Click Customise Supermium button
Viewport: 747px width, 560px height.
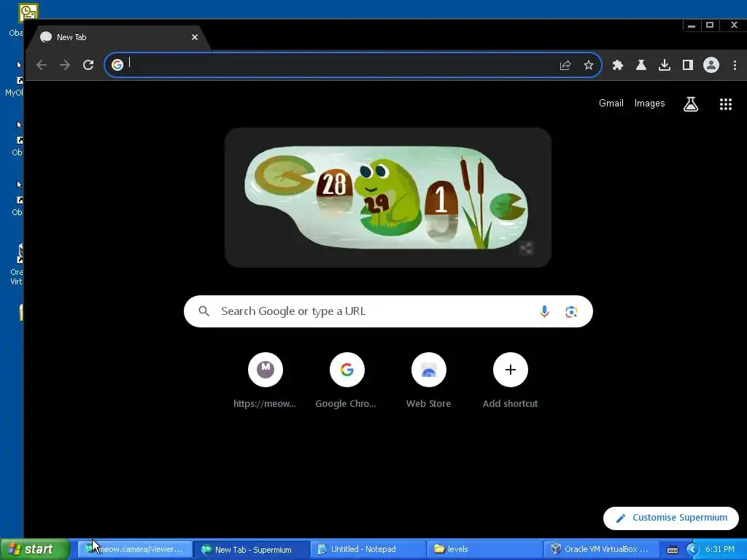pyautogui.click(x=671, y=518)
